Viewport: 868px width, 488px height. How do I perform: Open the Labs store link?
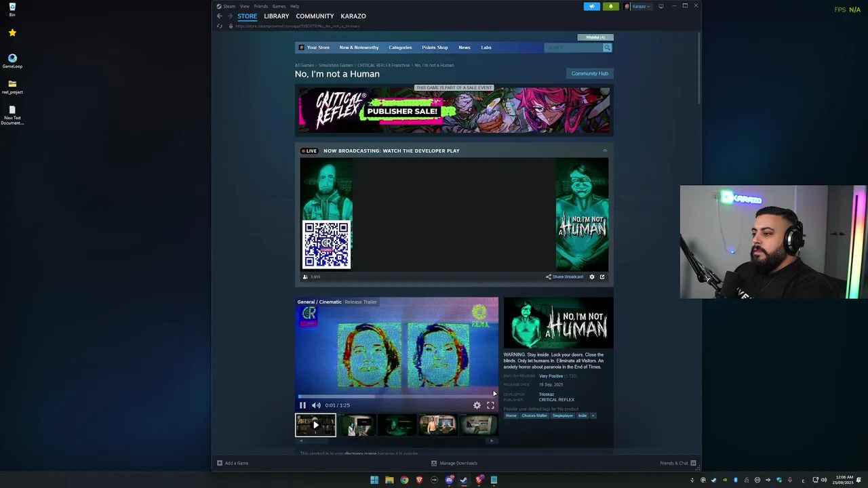(x=486, y=47)
